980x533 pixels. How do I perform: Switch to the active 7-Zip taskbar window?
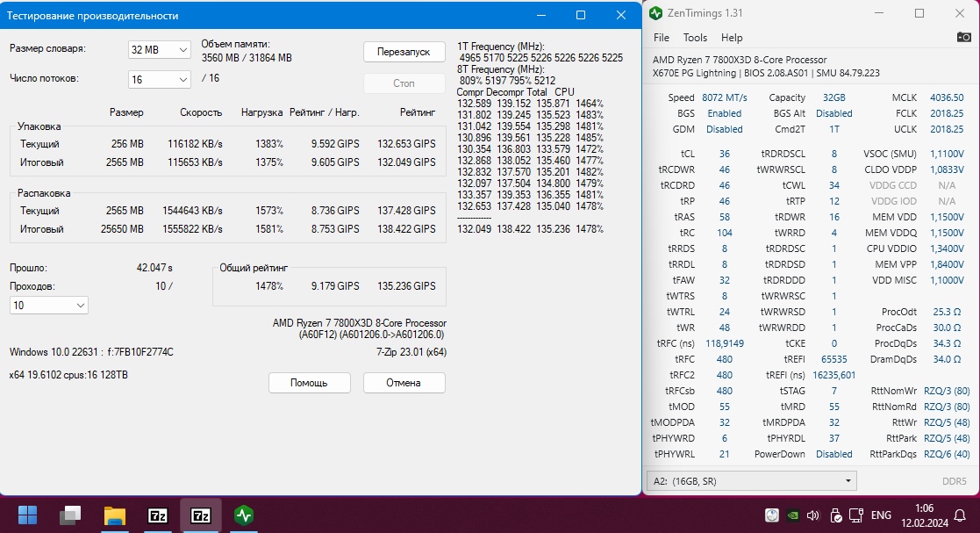click(201, 515)
